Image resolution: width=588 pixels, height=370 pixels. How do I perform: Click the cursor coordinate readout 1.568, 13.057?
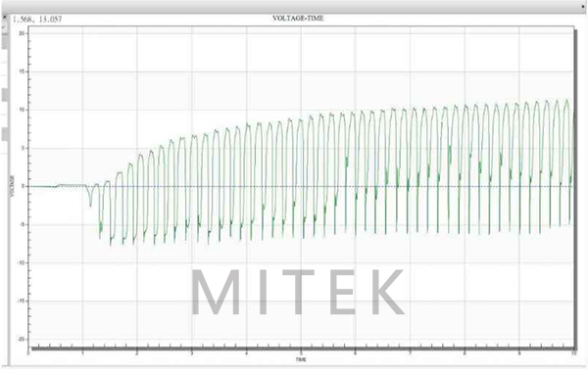[37, 19]
